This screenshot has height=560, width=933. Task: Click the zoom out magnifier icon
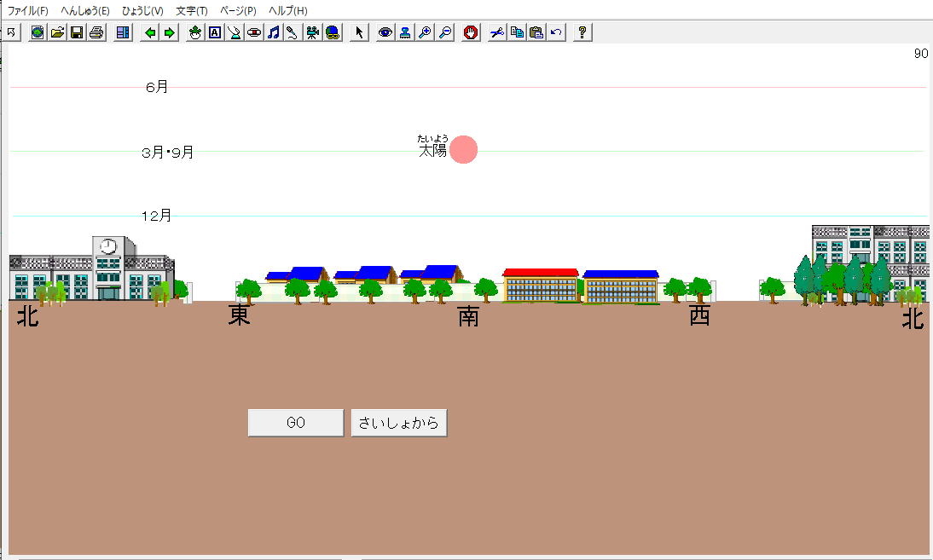[x=444, y=32]
